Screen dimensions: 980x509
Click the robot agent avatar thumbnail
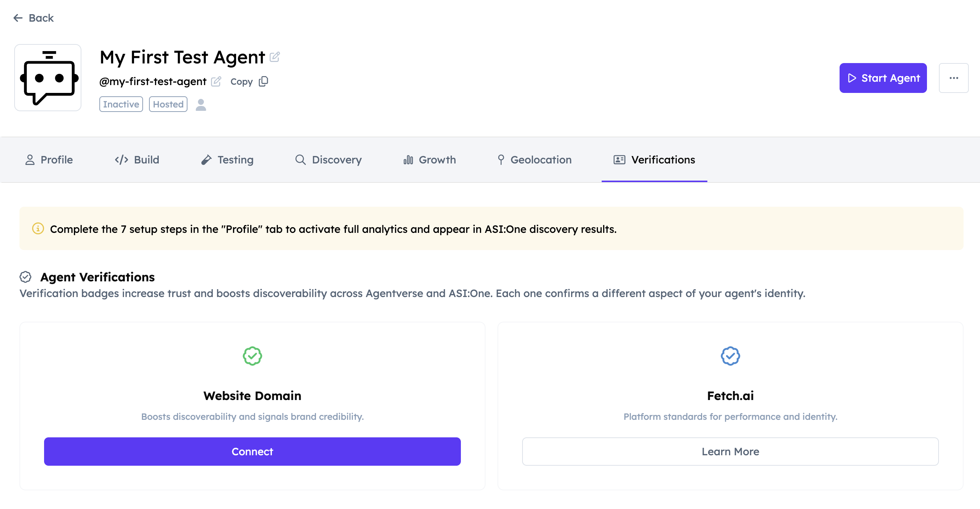coord(48,78)
